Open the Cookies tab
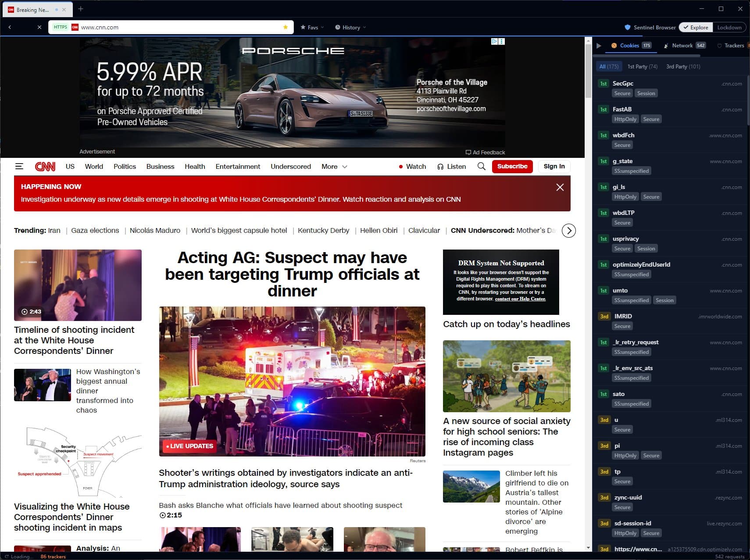750x560 pixels. (632, 46)
